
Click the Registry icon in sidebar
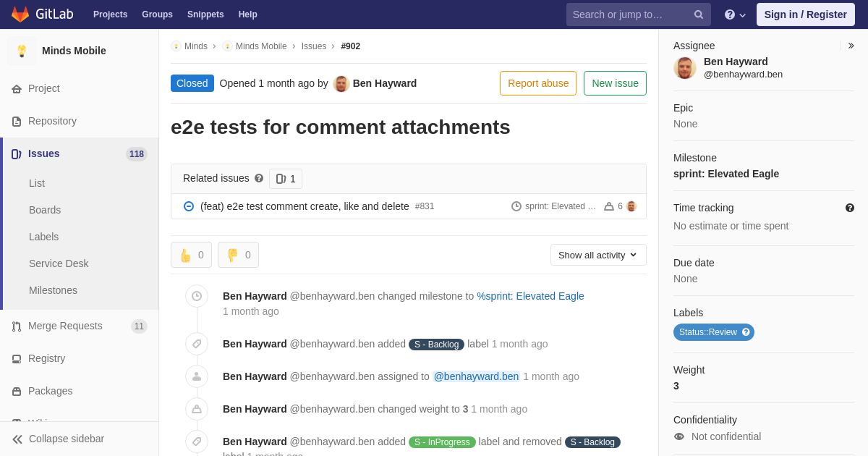17,359
